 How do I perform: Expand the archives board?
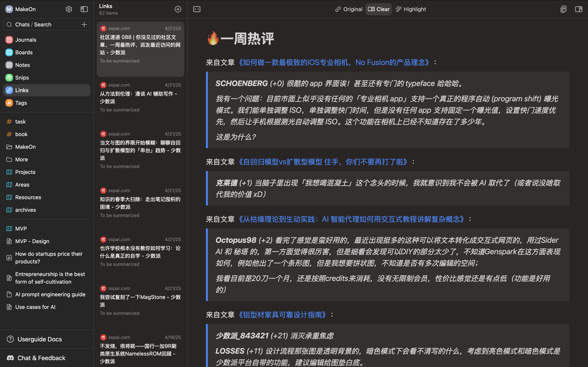pos(25,210)
